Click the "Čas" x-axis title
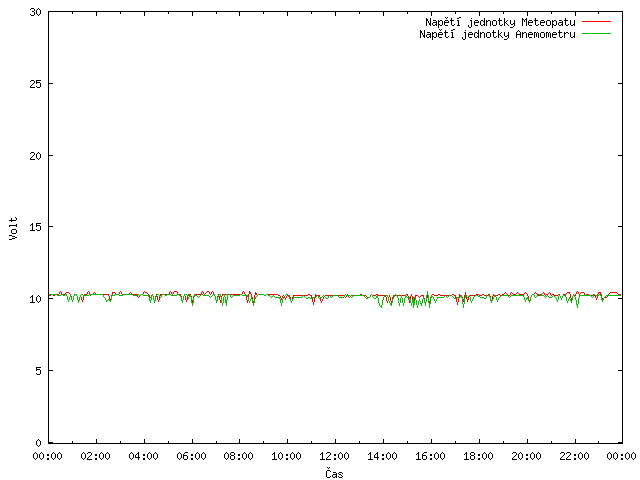 pyautogui.click(x=334, y=473)
